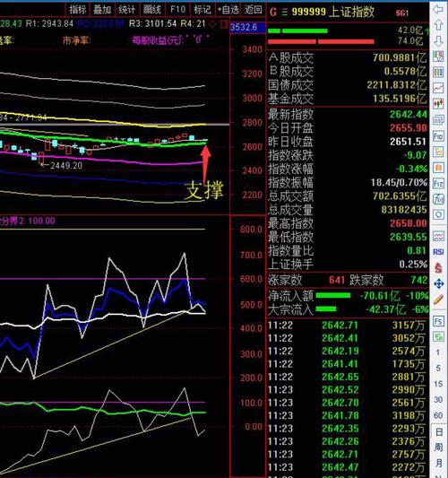Click the red dollar sign icon

(x=438, y=268)
